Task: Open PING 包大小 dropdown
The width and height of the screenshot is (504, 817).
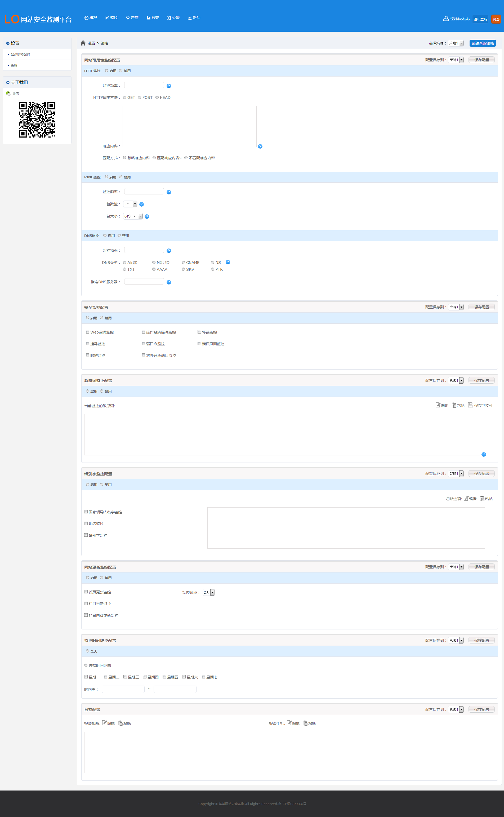Action: click(x=133, y=216)
